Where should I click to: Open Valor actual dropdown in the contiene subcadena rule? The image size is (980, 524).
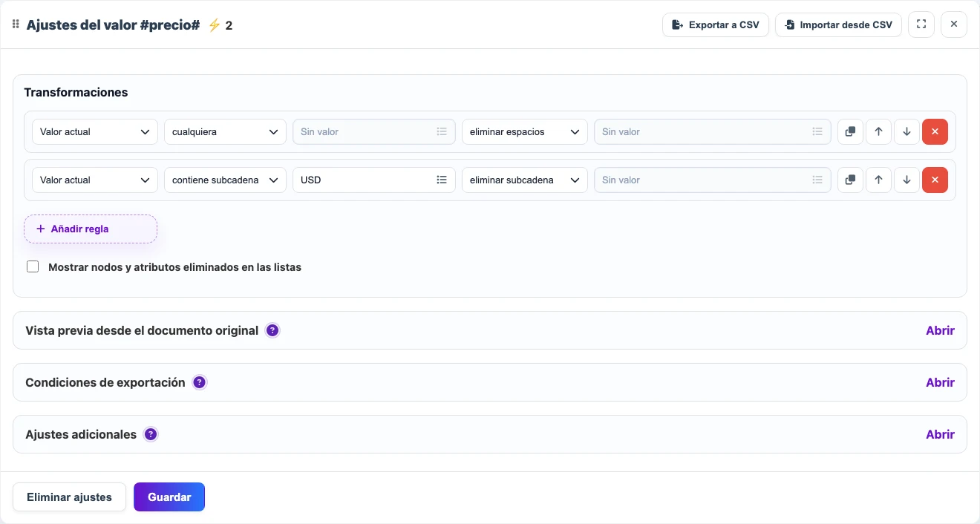coord(95,180)
